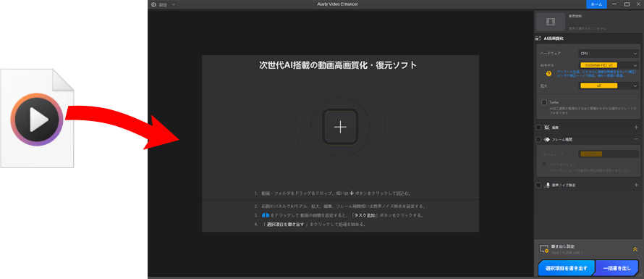This screenshot has height=279, width=644.
Task: Click the settings gear icon in title bar
Action: (153, 4)
